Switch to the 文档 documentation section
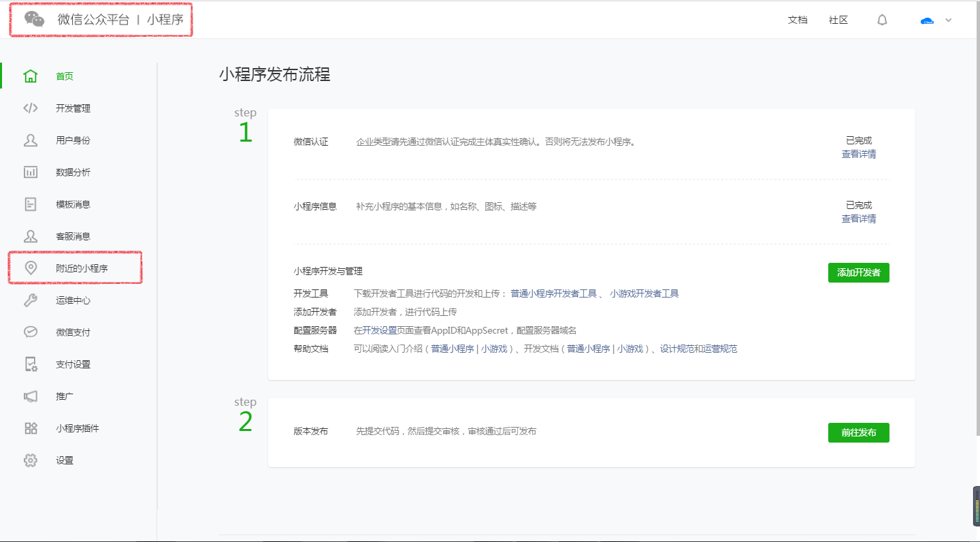 pos(797,20)
